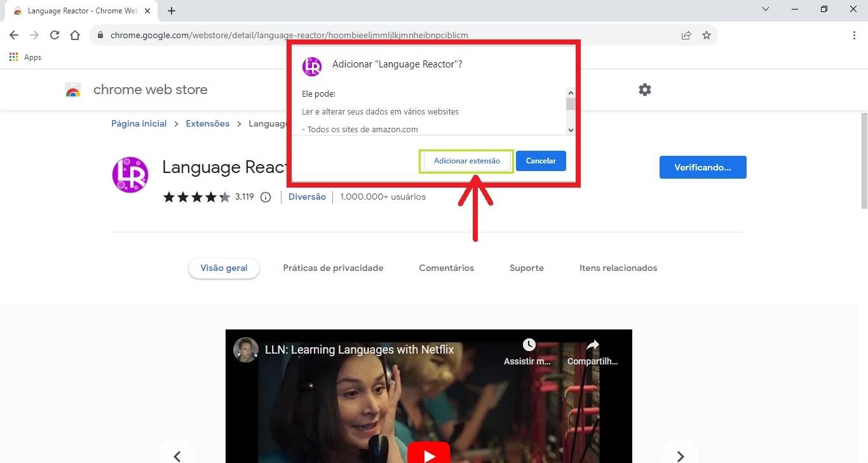868x463 pixels.
Task: Open the Comentários tab
Action: tap(446, 268)
